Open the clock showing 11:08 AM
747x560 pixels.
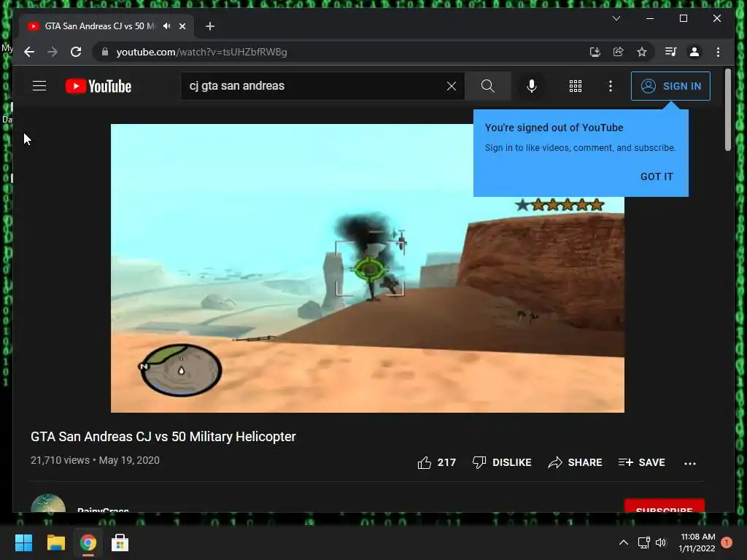click(697, 542)
